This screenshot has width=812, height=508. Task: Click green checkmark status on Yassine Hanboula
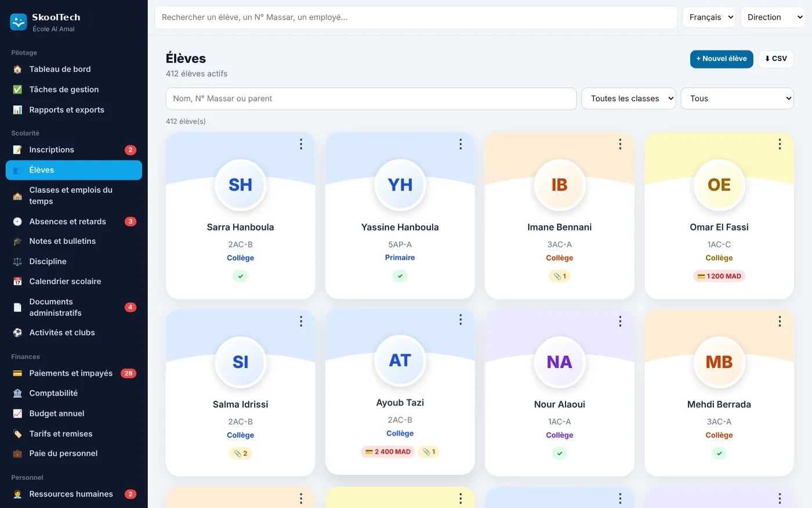pyautogui.click(x=400, y=276)
